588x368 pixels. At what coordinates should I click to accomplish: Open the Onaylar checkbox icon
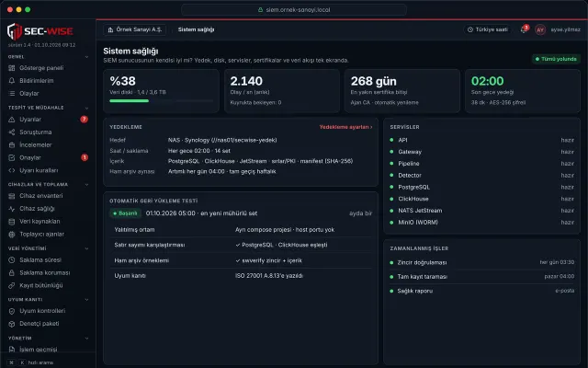[12, 157]
